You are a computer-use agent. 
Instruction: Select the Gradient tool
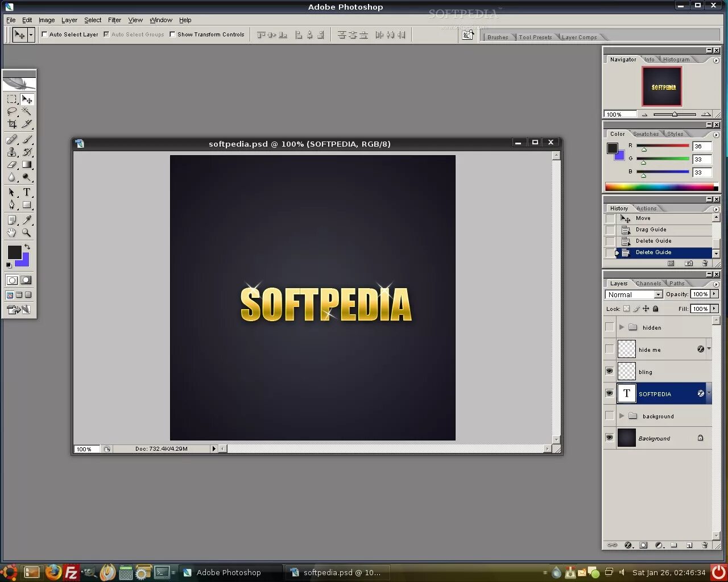coord(27,165)
